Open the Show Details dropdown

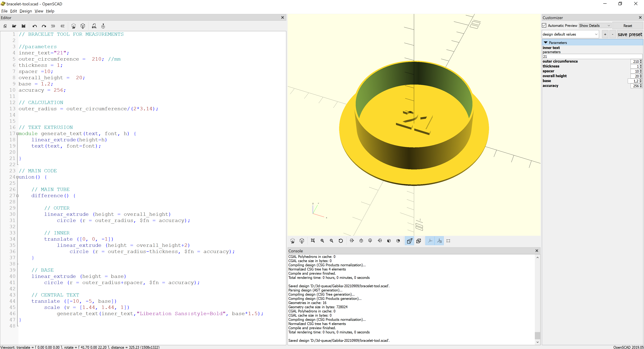pos(595,26)
